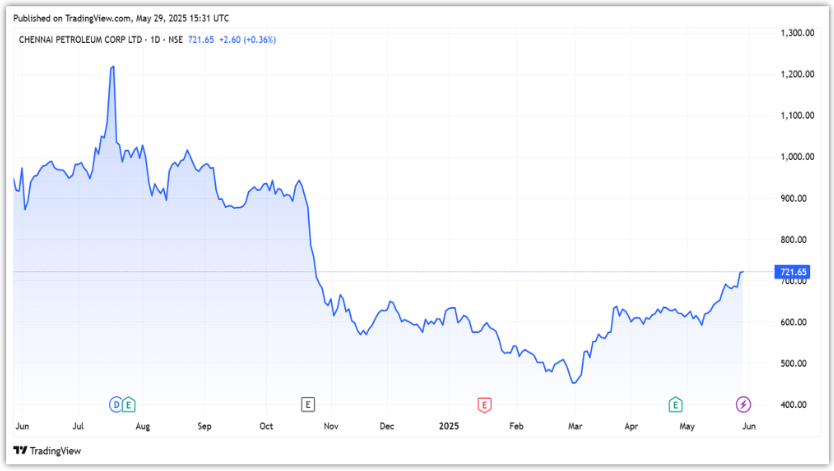Click the 2025 year label on time axis
834x471 pixels.
click(449, 426)
